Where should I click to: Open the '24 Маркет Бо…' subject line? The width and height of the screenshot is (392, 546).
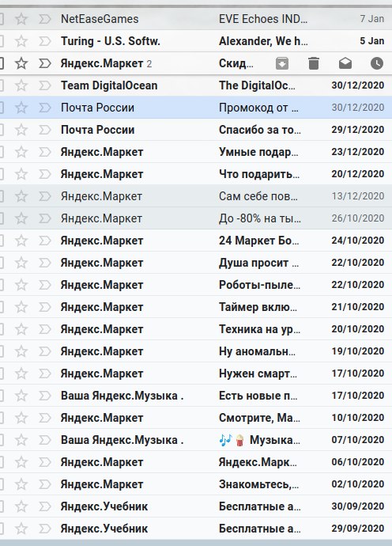(x=258, y=241)
